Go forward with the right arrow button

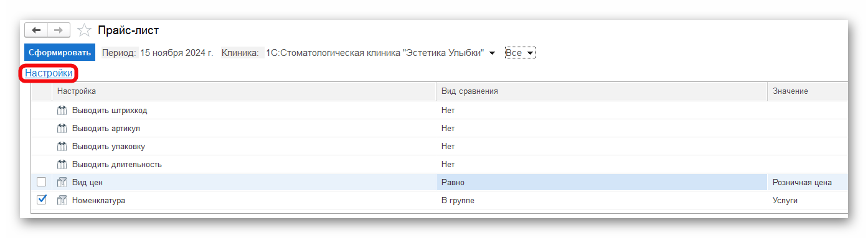pyautogui.click(x=59, y=30)
